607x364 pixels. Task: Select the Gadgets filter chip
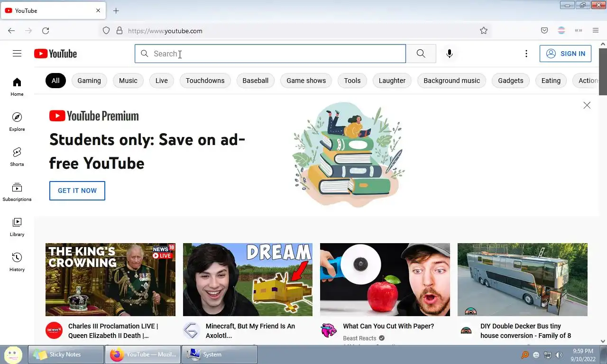tap(511, 81)
